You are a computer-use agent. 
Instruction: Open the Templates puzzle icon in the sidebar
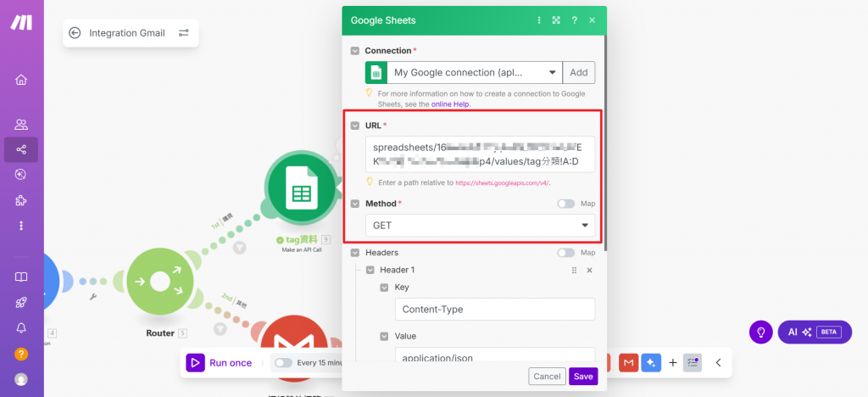(21, 200)
